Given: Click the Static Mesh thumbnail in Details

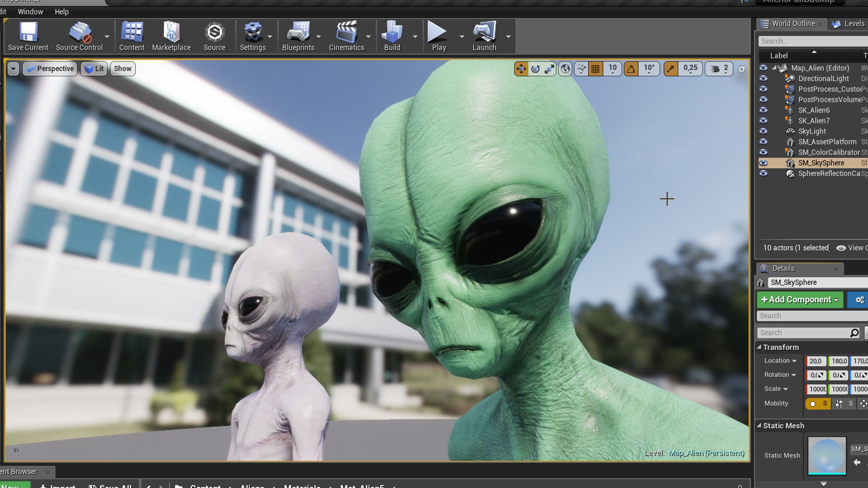Looking at the screenshot, I should 826,456.
